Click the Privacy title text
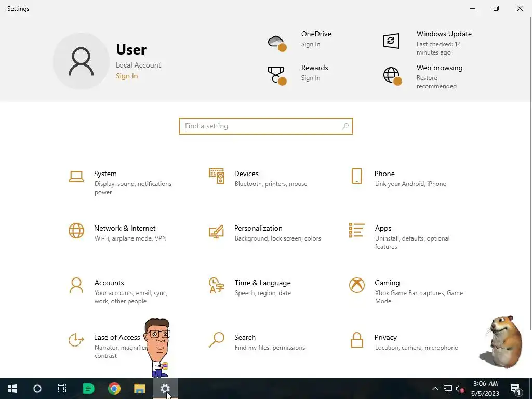This screenshot has height=399, width=532. 385,338
